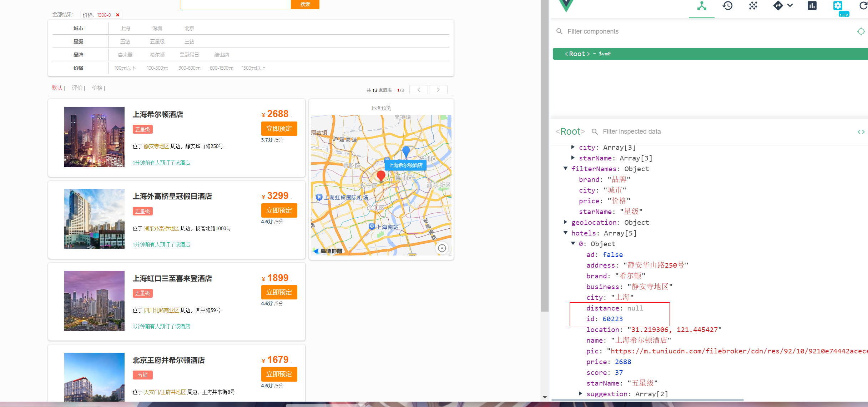Click the 上海虹口三至喜来登酒店 thumbnail image
The image size is (868, 407).
[x=94, y=301]
